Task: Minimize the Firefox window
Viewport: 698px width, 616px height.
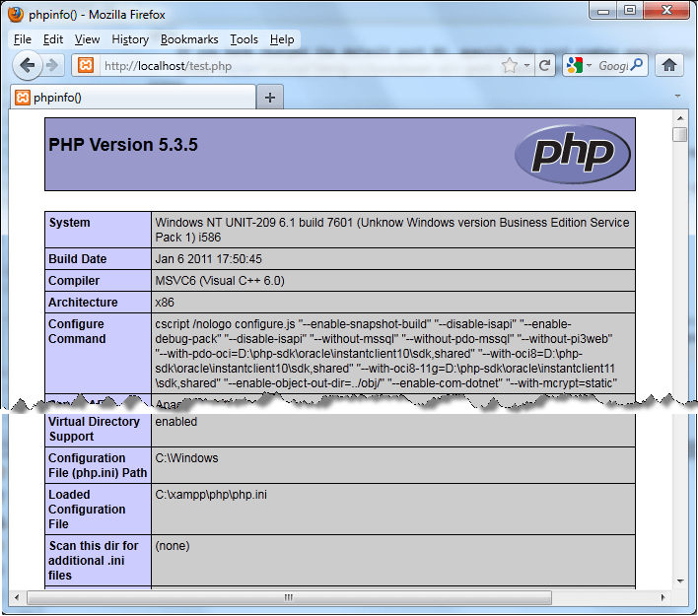Action: [x=603, y=11]
